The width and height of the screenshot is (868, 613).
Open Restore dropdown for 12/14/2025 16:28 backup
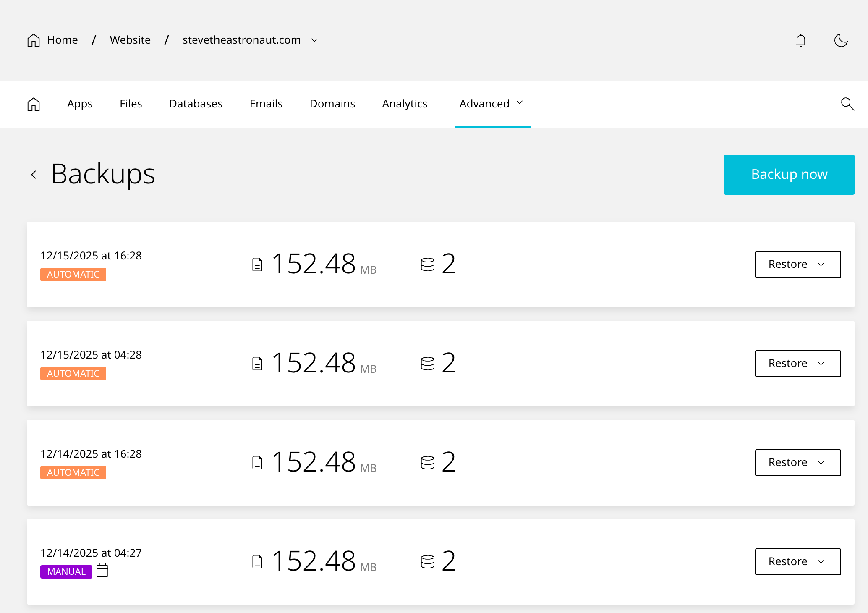click(797, 463)
